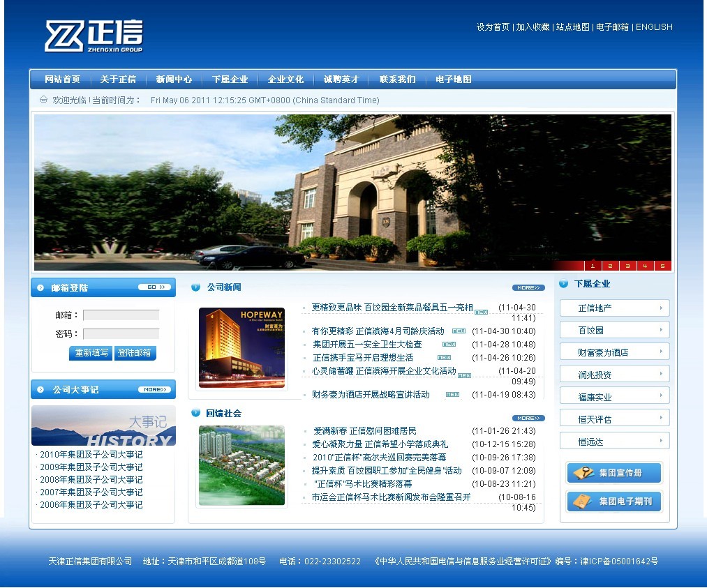Viewport: 707px width, 588px height.
Task: Select 企业文化 navigation item
Action: (286, 80)
